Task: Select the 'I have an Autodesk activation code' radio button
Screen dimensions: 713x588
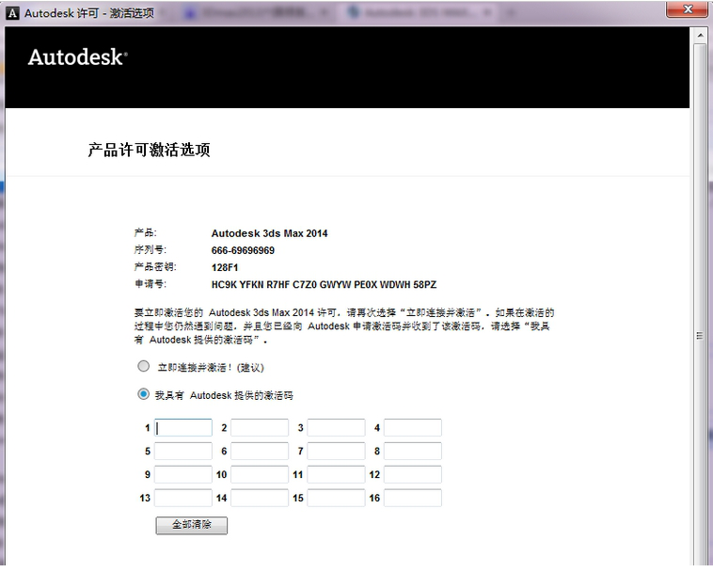Action: pyautogui.click(x=143, y=394)
